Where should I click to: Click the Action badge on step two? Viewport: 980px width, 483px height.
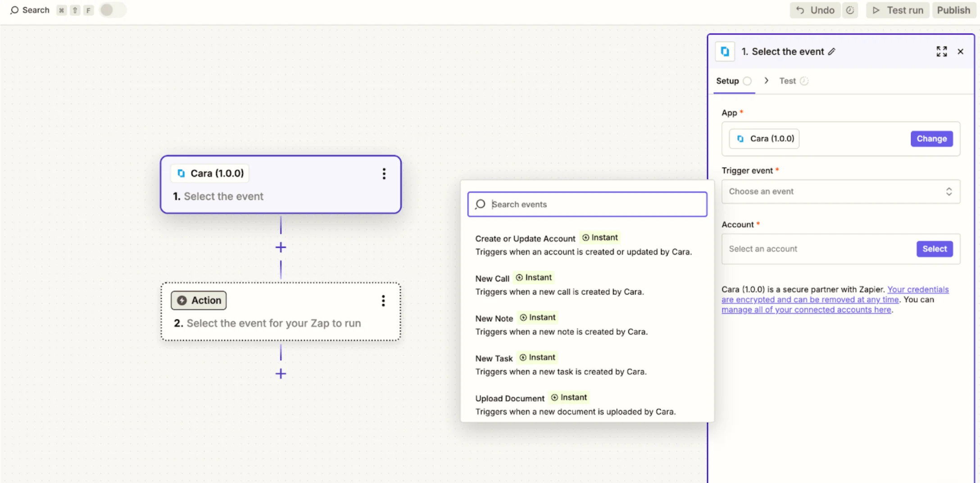[199, 301]
